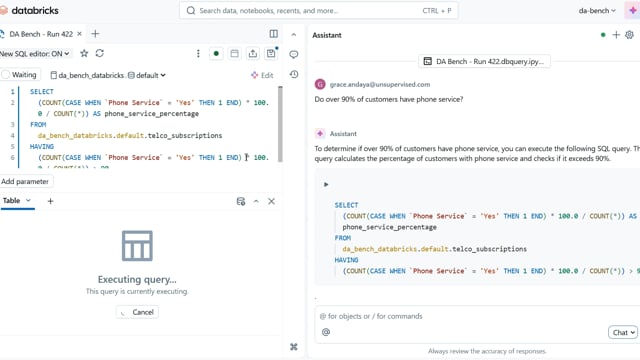Click the SELECT keyword on editor line 1

pyautogui.click(x=42, y=91)
